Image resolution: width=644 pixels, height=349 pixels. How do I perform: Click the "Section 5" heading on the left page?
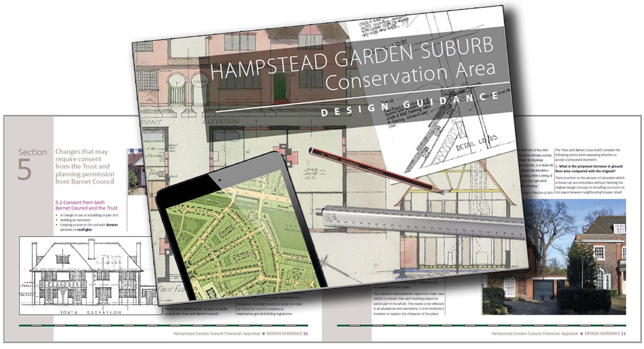point(32,164)
